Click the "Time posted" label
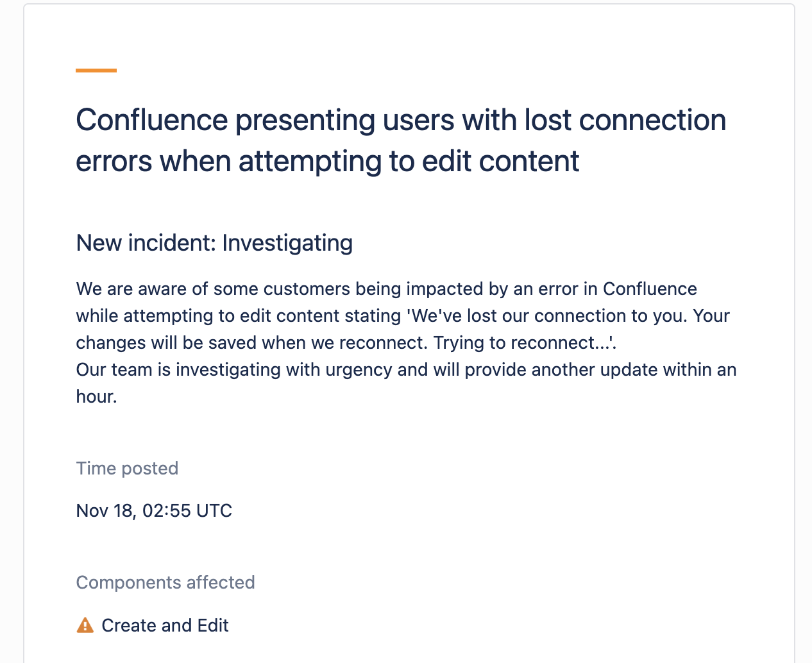Screen dimensions: 812x663 [x=127, y=468]
